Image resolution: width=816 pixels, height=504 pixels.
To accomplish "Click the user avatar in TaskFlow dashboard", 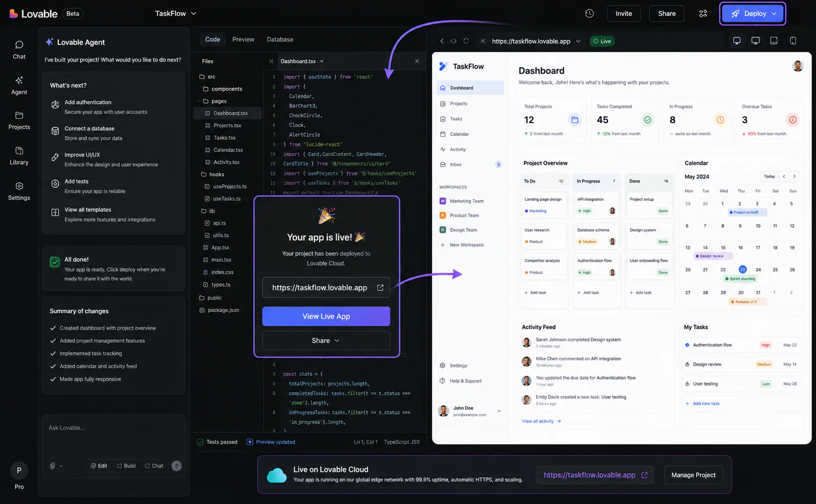I will [798, 65].
